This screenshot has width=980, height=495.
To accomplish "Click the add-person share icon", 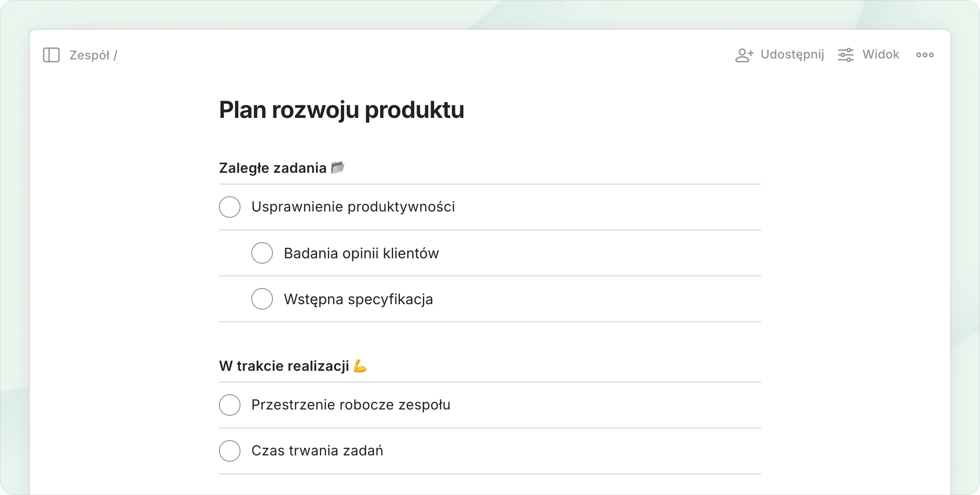I will pyautogui.click(x=744, y=55).
